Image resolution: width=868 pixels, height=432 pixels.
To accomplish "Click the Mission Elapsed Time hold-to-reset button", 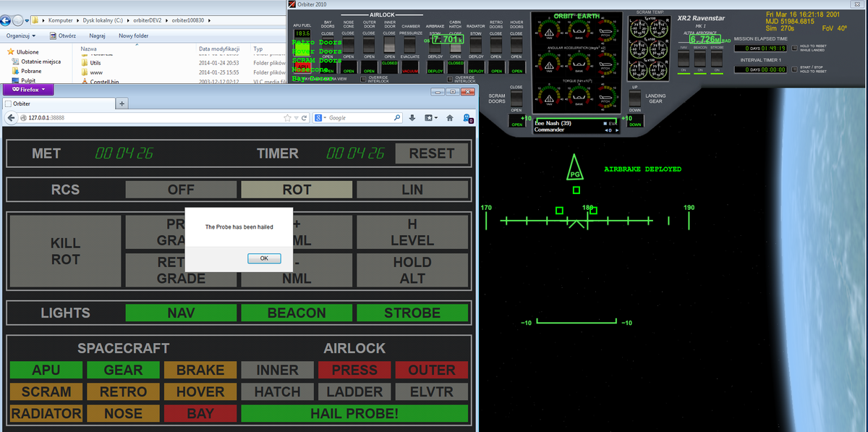I will [793, 48].
